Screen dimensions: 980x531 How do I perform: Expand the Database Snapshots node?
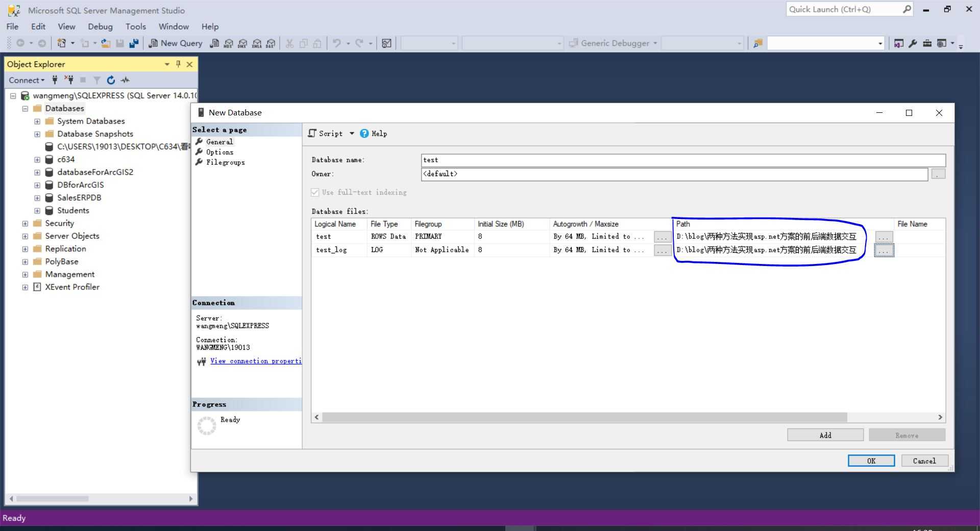coord(37,134)
